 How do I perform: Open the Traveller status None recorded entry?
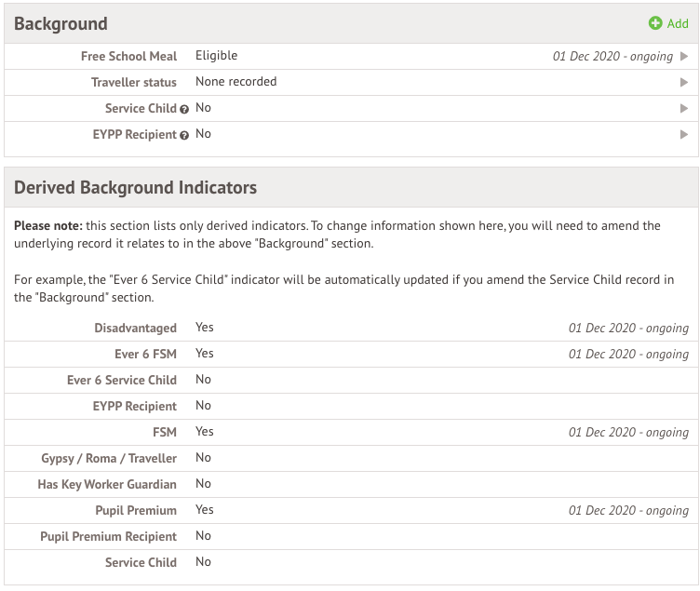[x=236, y=82]
